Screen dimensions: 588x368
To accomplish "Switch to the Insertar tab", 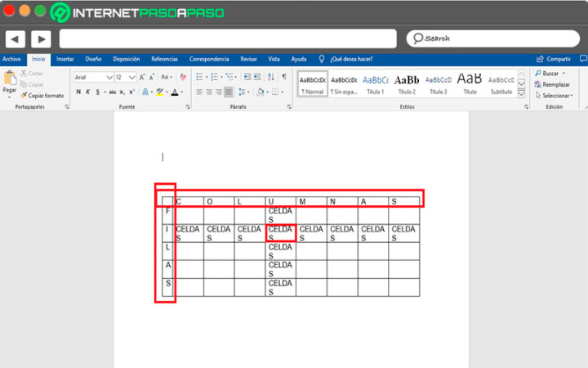I will point(65,59).
